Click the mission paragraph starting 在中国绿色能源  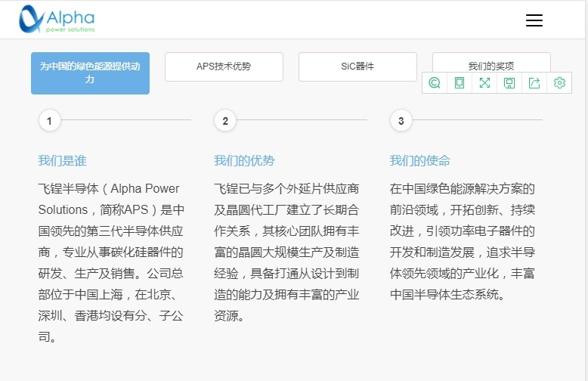coord(463,241)
